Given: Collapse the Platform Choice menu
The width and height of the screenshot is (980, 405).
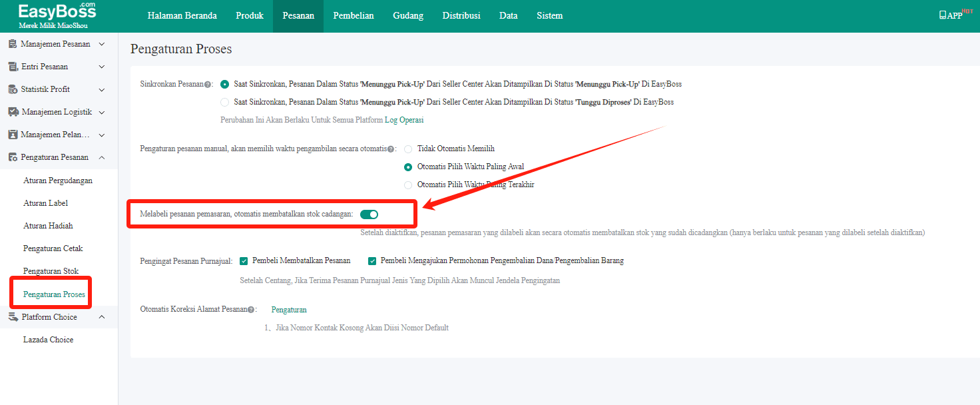Looking at the screenshot, I should click(x=102, y=317).
